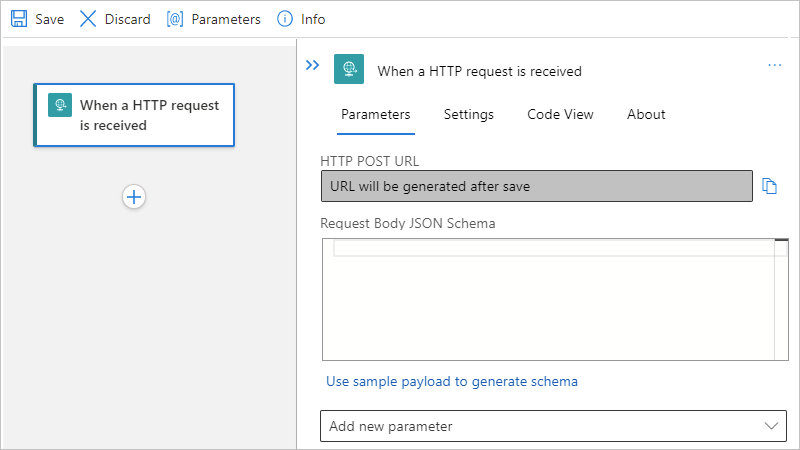The width and height of the screenshot is (800, 450).
Task: Switch to the Parameters tab
Action: [x=375, y=115]
